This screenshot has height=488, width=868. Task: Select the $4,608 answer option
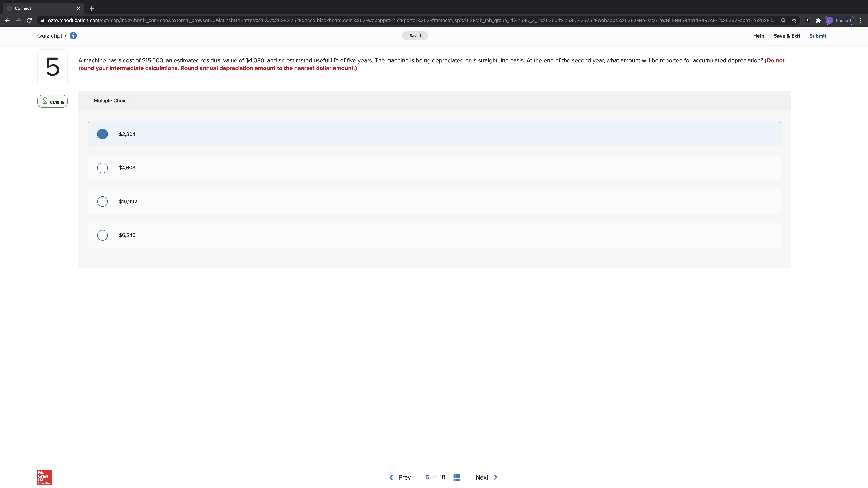point(102,168)
